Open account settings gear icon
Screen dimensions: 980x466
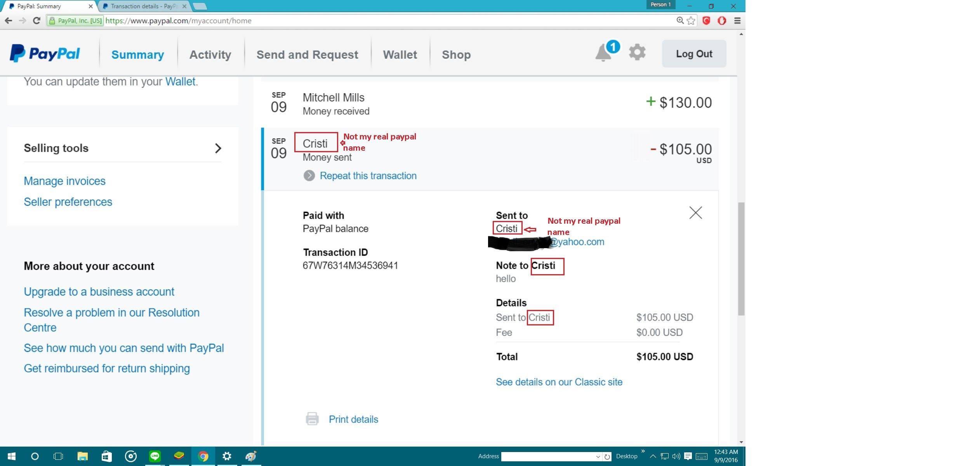637,52
